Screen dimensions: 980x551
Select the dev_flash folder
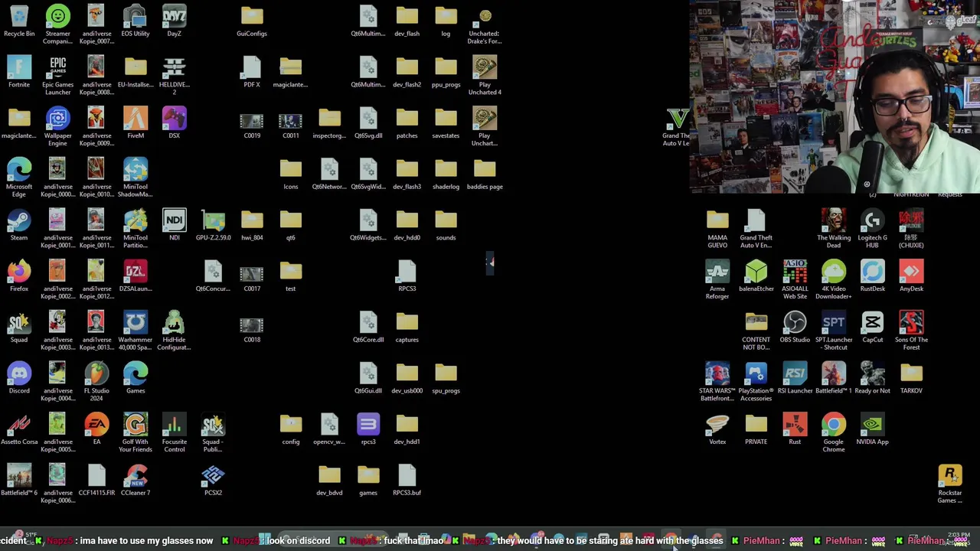click(407, 21)
